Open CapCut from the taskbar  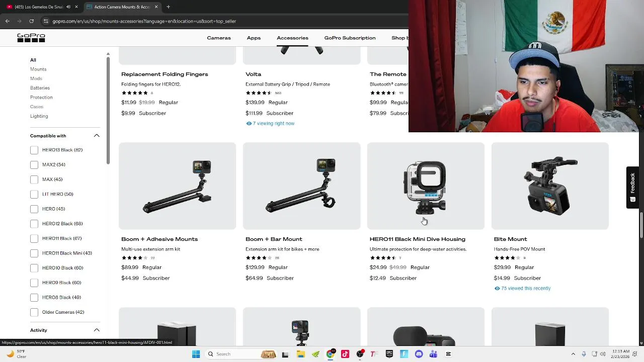click(448, 354)
